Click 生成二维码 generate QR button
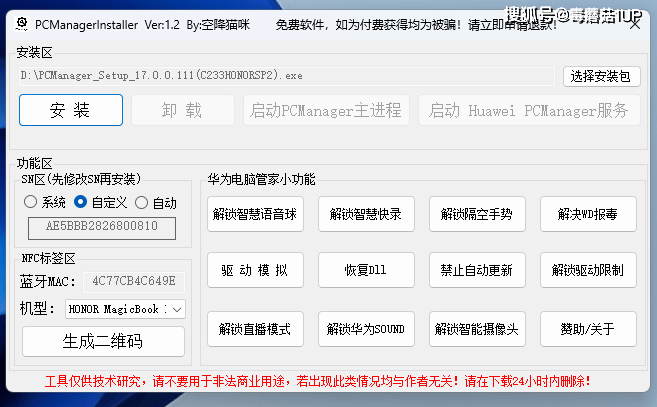 point(103,342)
